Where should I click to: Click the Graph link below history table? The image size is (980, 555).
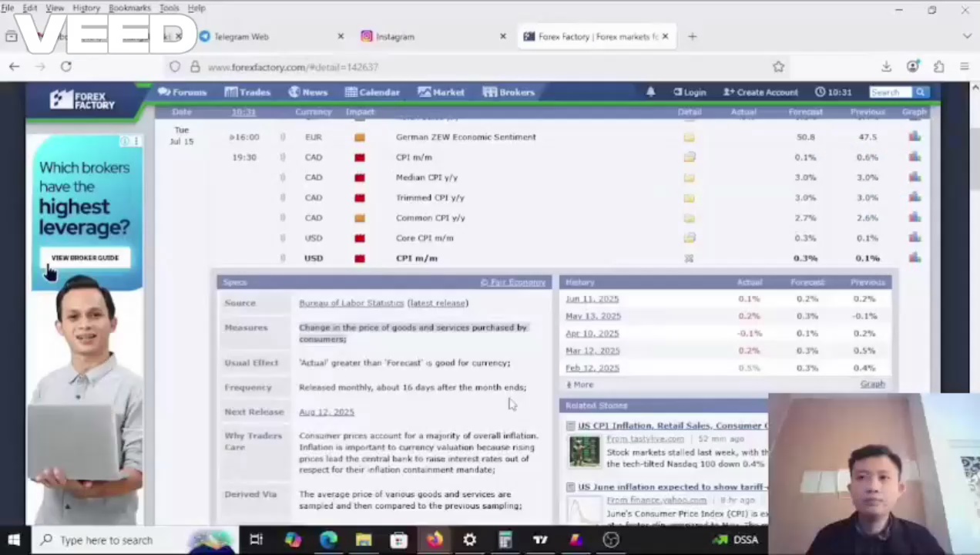tap(872, 384)
